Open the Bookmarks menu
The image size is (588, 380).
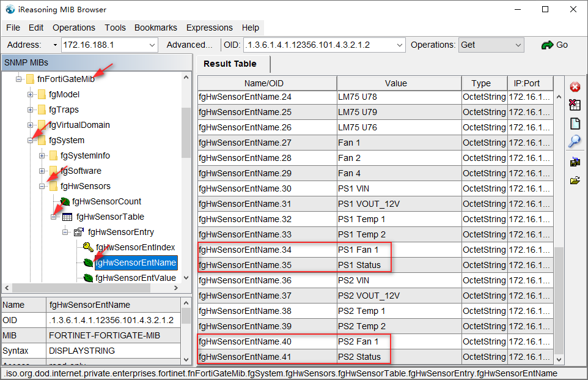point(156,28)
